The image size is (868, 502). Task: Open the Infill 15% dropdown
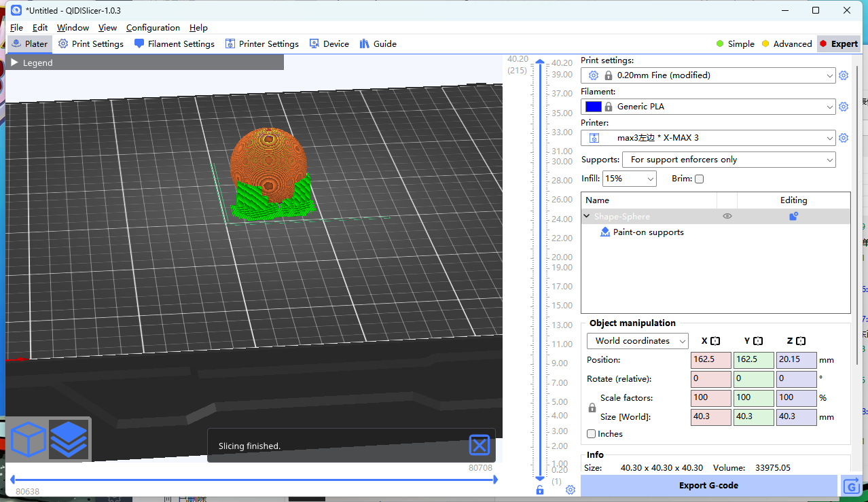pyautogui.click(x=630, y=179)
